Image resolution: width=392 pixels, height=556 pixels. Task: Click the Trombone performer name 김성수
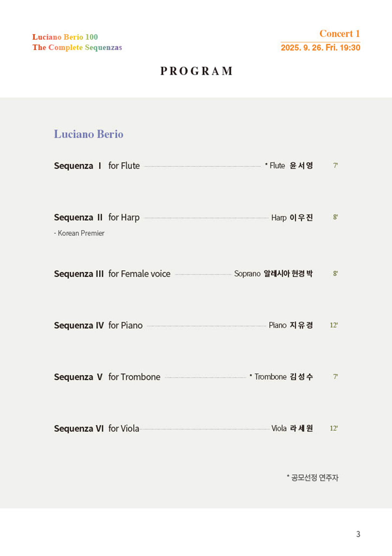click(x=301, y=377)
